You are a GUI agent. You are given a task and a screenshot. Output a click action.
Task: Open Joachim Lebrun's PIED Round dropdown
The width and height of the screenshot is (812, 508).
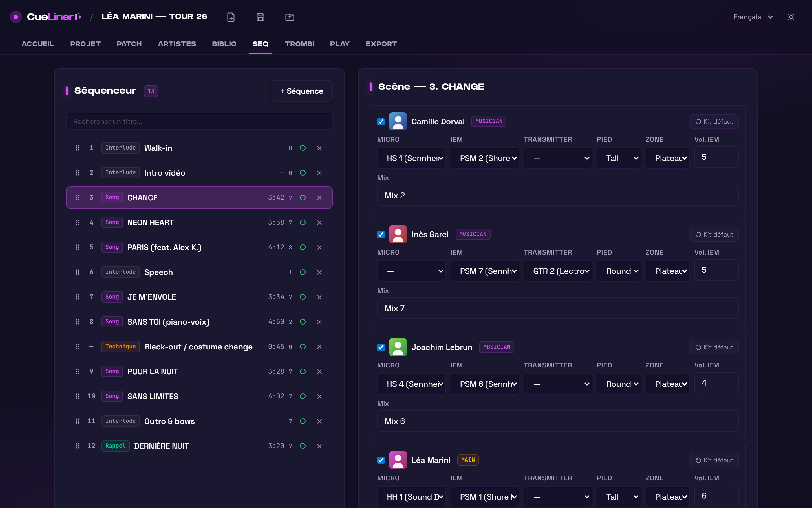619,384
